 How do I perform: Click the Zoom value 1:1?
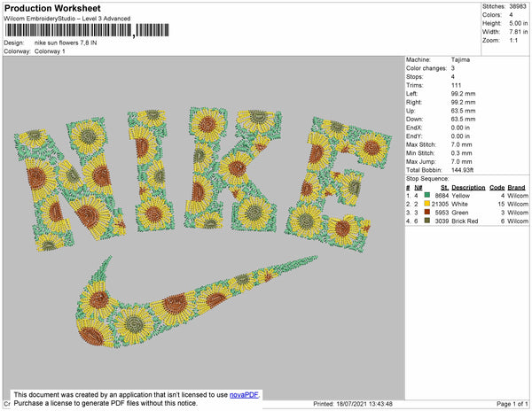(x=513, y=41)
